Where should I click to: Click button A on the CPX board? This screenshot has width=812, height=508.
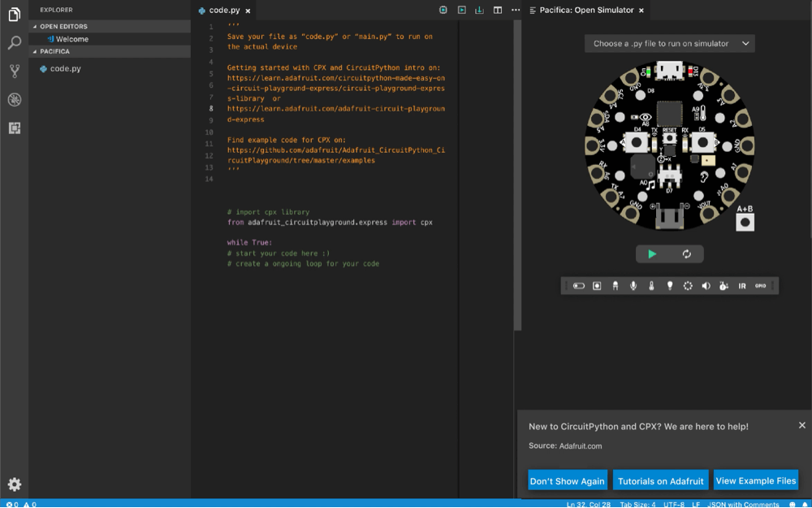(637, 142)
